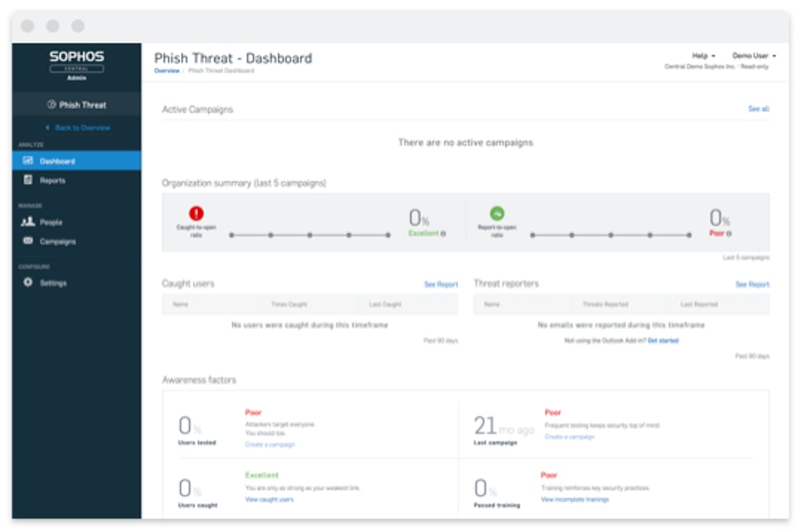
Task: Click info icon beside Poor rating
Action: tap(729, 234)
